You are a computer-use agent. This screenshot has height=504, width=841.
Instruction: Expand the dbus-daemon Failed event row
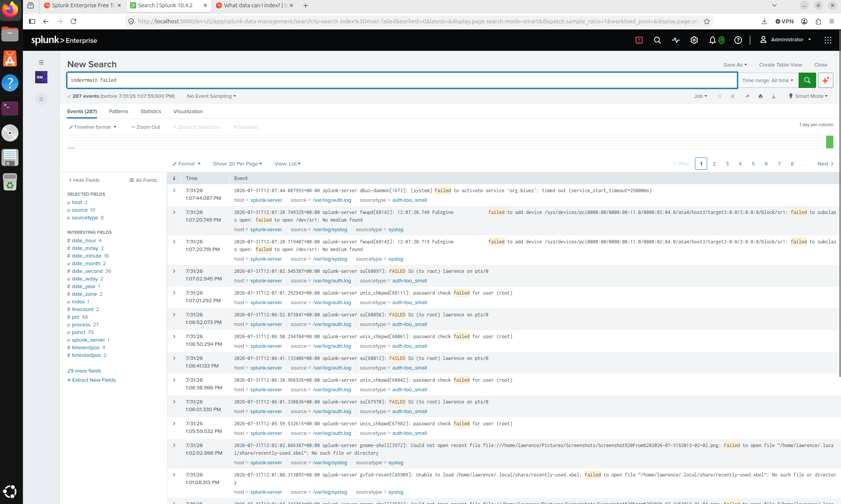point(174,191)
